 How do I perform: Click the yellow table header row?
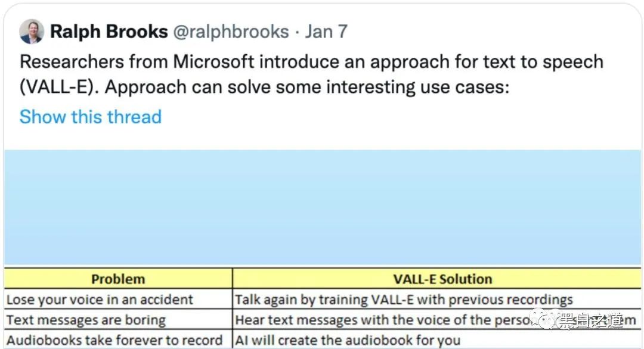(x=323, y=279)
